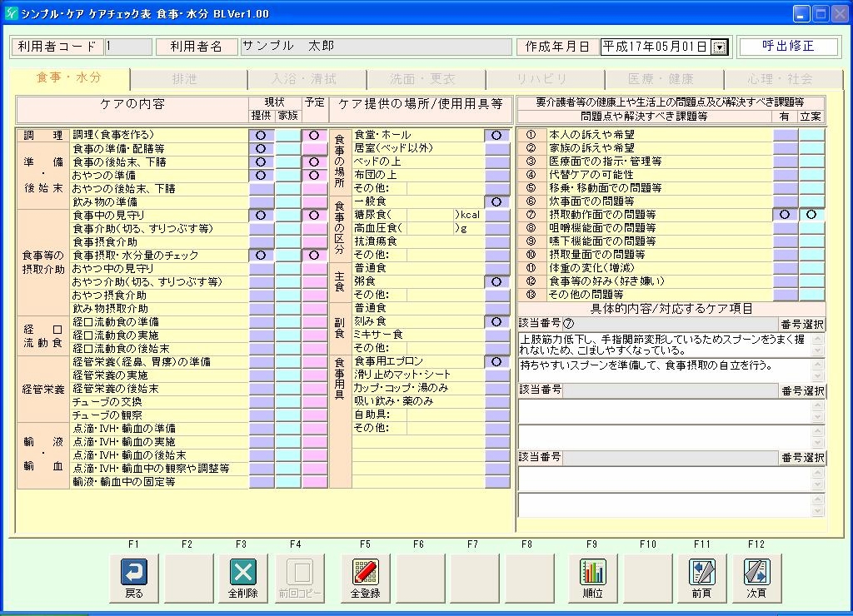Click the pink 予定 cell for おやつの準備
Viewport: 853px width, 616px height.
(x=314, y=176)
